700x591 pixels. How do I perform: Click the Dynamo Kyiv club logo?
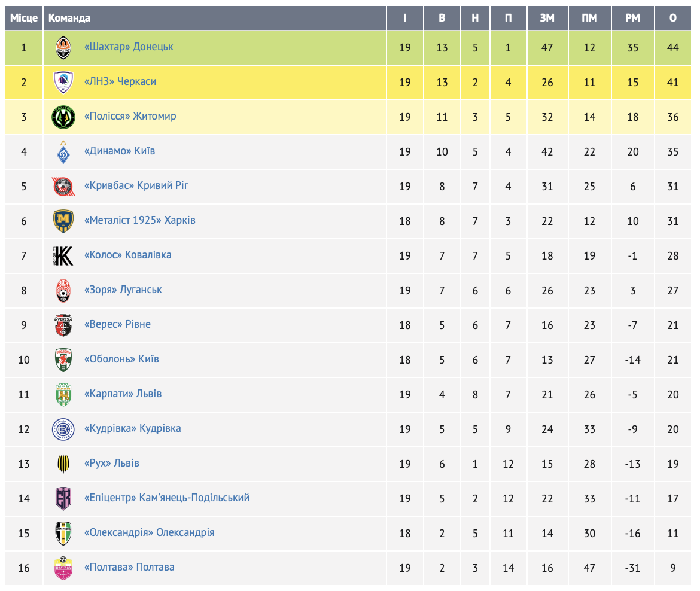tap(63, 151)
